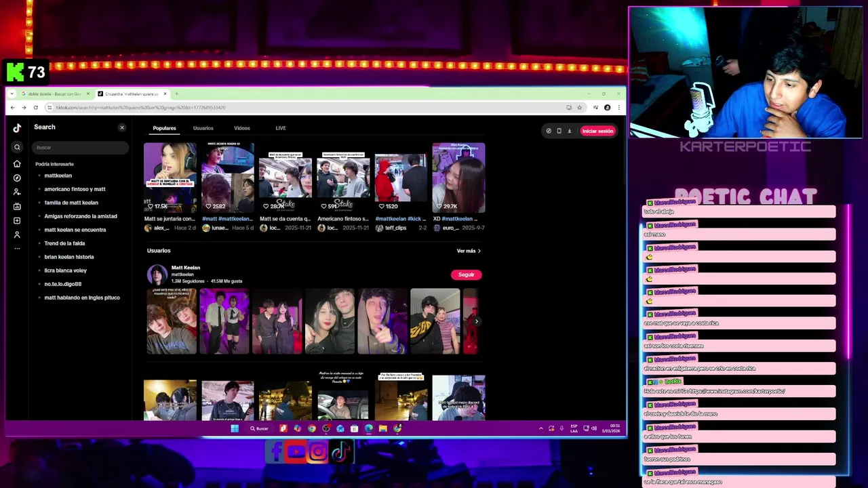The height and width of the screenshot is (488, 868).
Task: Toggle the speaker volume tray icon
Action: pos(594,428)
